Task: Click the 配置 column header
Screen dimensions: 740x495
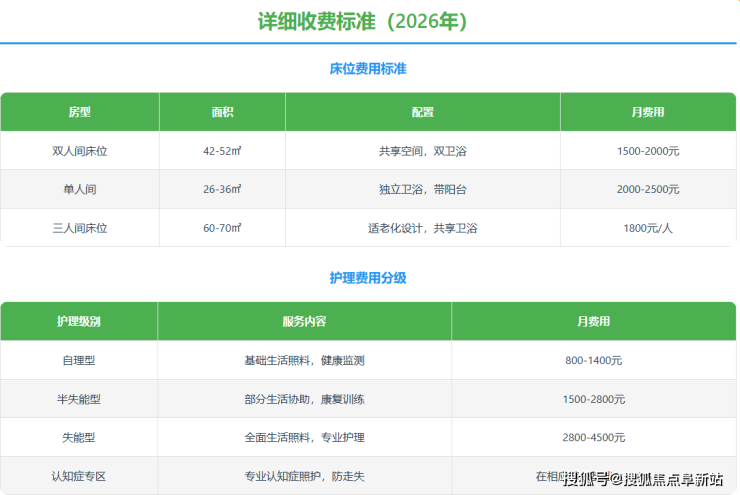Action: point(422,112)
